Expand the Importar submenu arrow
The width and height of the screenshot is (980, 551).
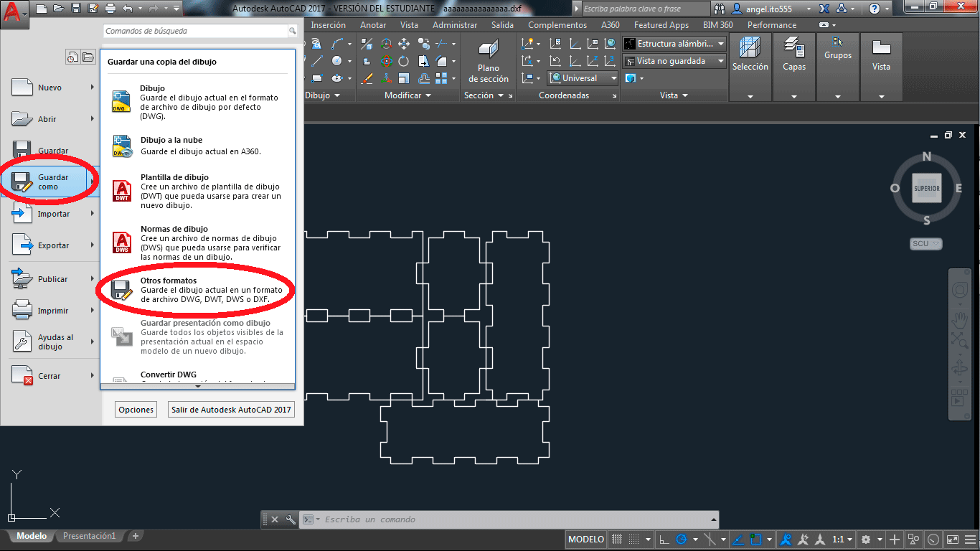93,213
